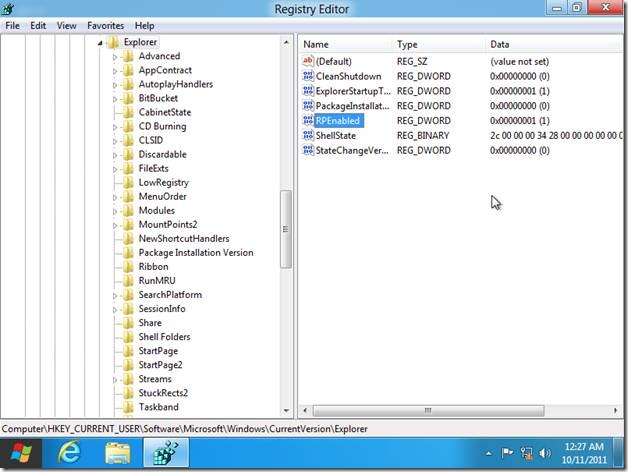This screenshot has height=472, width=628.
Task: Expand the AppContract key
Action: pyautogui.click(x=115, y=71)
